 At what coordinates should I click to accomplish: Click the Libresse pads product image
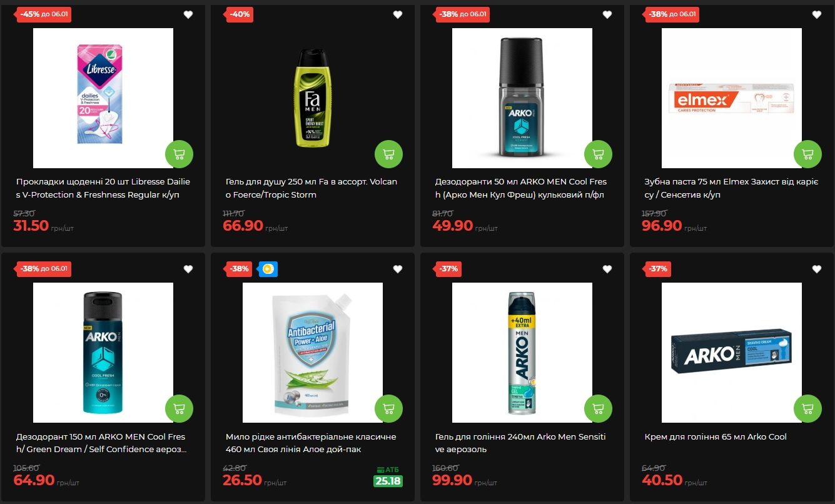(103, 98)
